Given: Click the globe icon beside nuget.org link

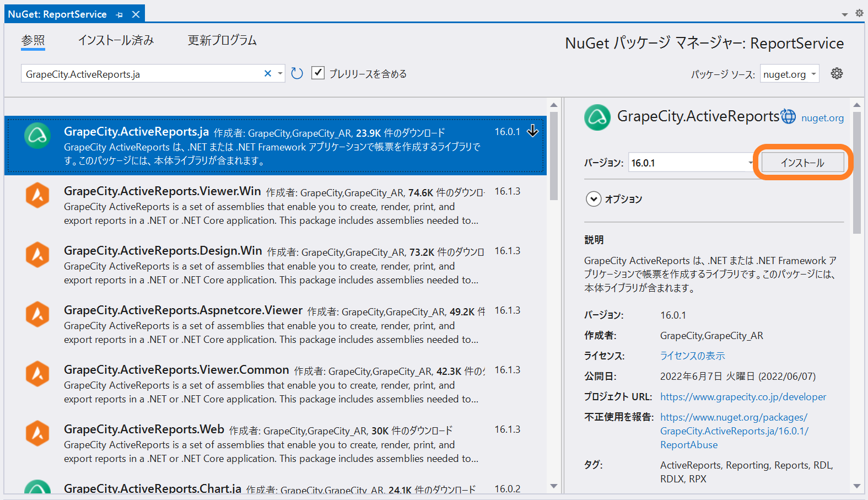Looking at the screenshot, I should 789,116.
